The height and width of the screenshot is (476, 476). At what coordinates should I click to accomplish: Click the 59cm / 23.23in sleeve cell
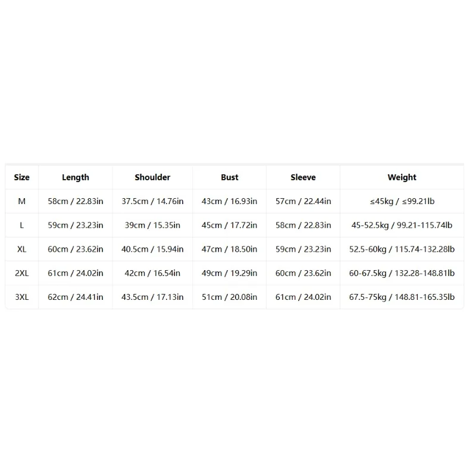click(303, 249)
